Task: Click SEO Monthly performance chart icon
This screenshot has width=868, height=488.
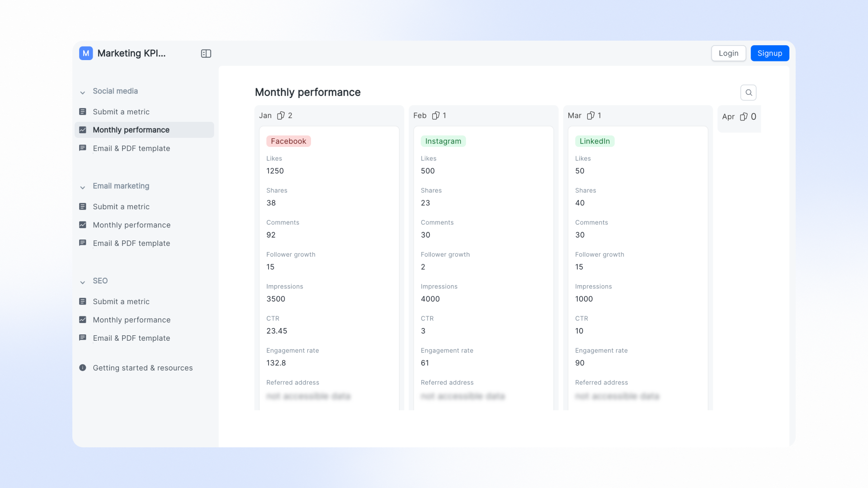Action: click(83, 319)
